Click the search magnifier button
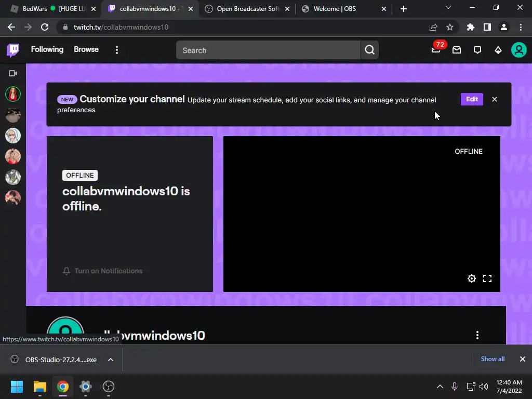Image resolution: width=532 pixels, height=399 pixels. (369, 50)
